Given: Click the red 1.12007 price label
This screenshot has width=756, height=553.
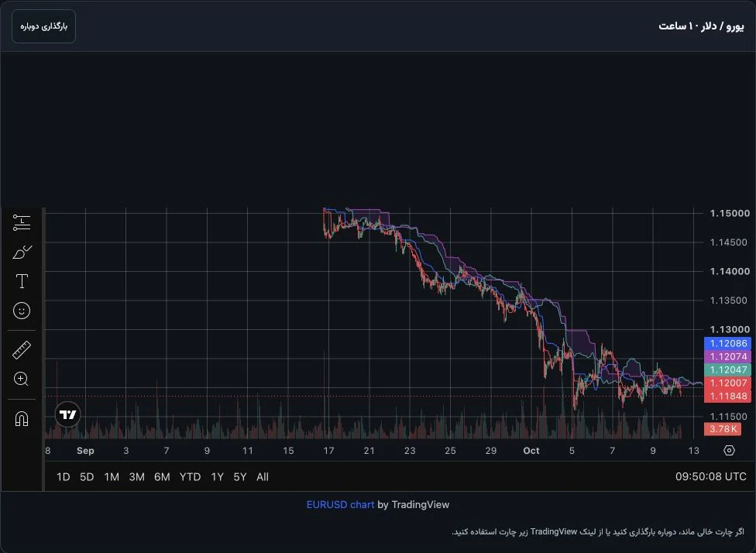Looking at the screenshot, I should click(x=727, y=383).
